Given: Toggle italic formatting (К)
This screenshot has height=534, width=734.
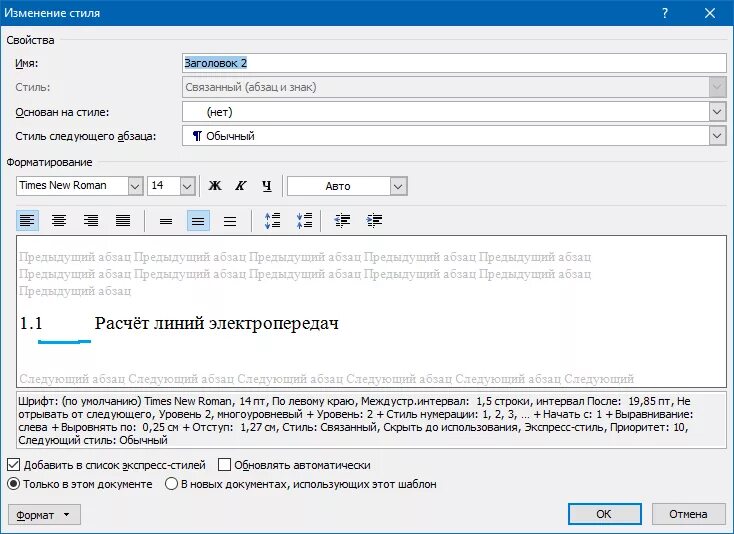Looking at the screenshot, I should coord(241,186).
